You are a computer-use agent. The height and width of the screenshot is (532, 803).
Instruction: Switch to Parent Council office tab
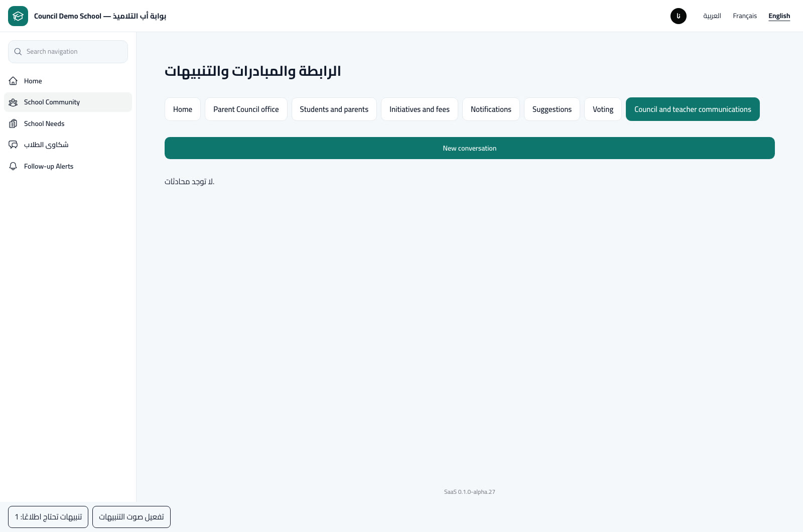tap(246, 109)
